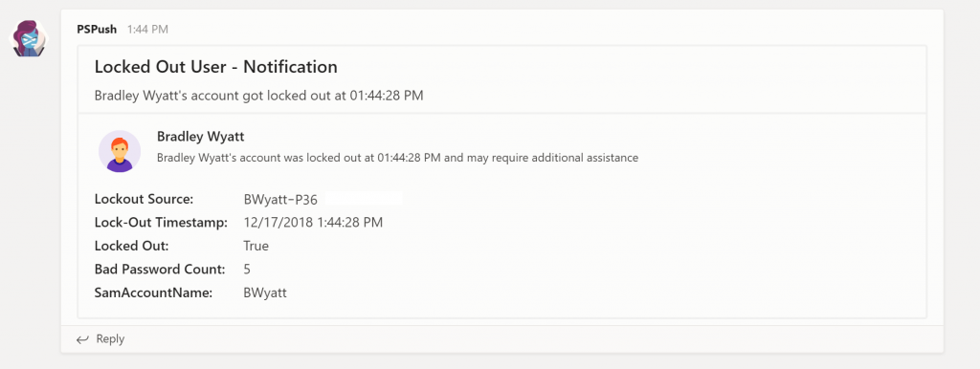
Task: Click the SamAccountName label
Action: coord(154,293)
